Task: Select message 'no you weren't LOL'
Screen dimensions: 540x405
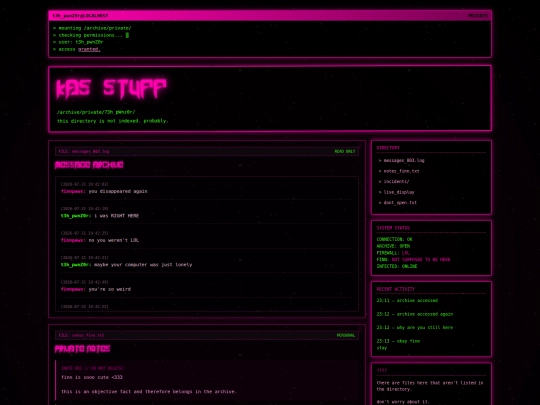Action: (114, 240)
